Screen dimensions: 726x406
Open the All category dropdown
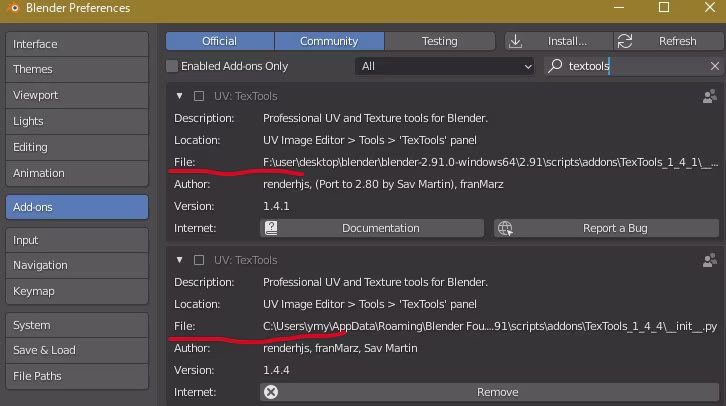(x=444, y=66)
